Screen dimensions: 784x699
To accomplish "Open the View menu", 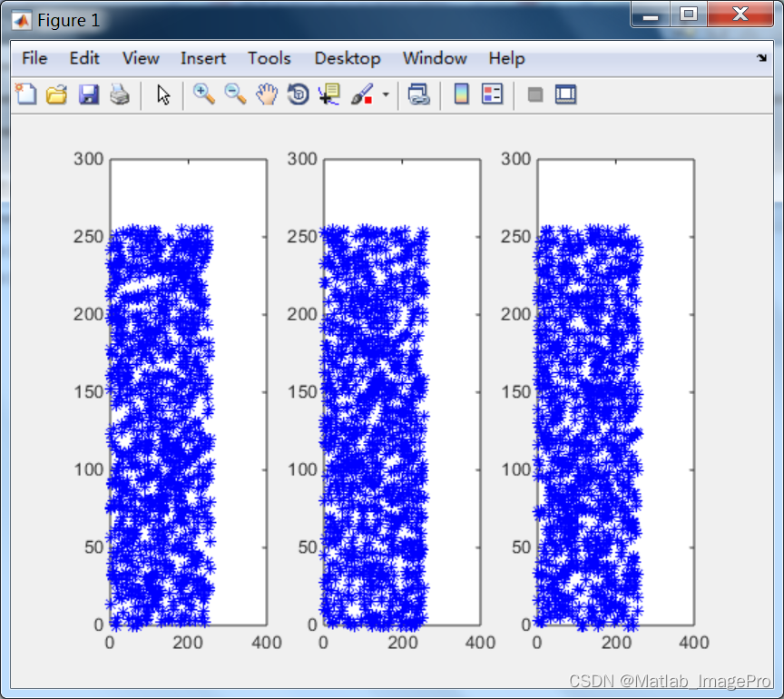I will coord(141,58).
